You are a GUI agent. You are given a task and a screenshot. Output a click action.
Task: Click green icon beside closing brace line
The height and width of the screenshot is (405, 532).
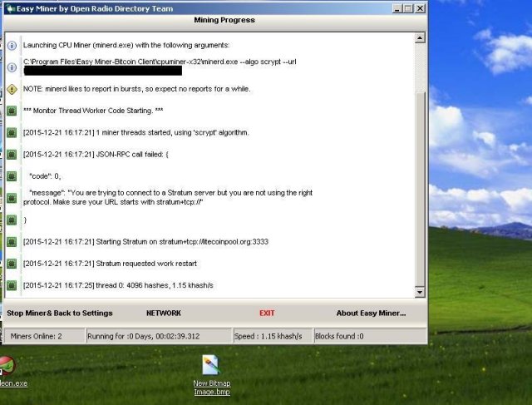[x=12, y=220]
